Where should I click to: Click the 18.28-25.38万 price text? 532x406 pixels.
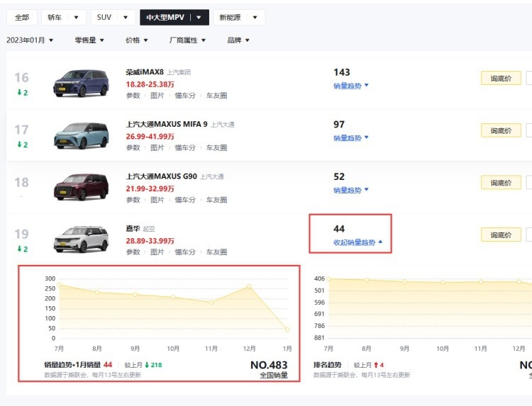pyautogui.click(x=150, y=84)
